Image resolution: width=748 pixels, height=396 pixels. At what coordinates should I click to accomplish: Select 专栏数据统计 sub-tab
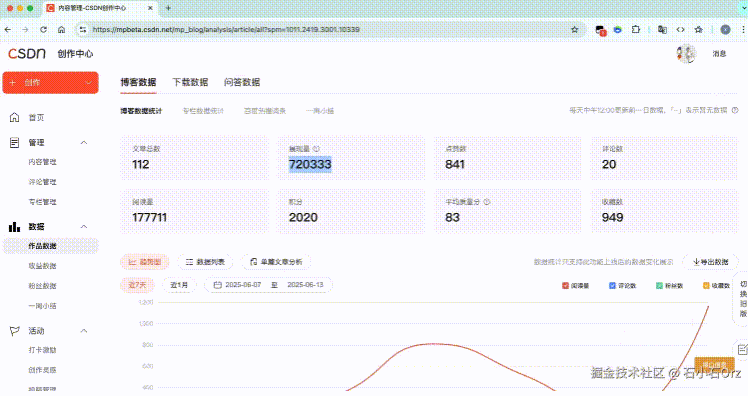pos(203,111)
